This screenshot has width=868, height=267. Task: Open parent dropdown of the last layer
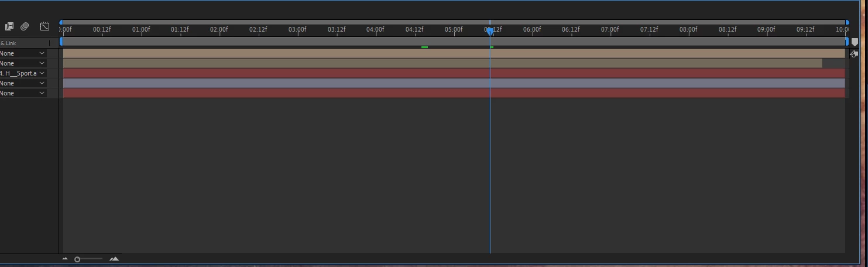(23, 93)
